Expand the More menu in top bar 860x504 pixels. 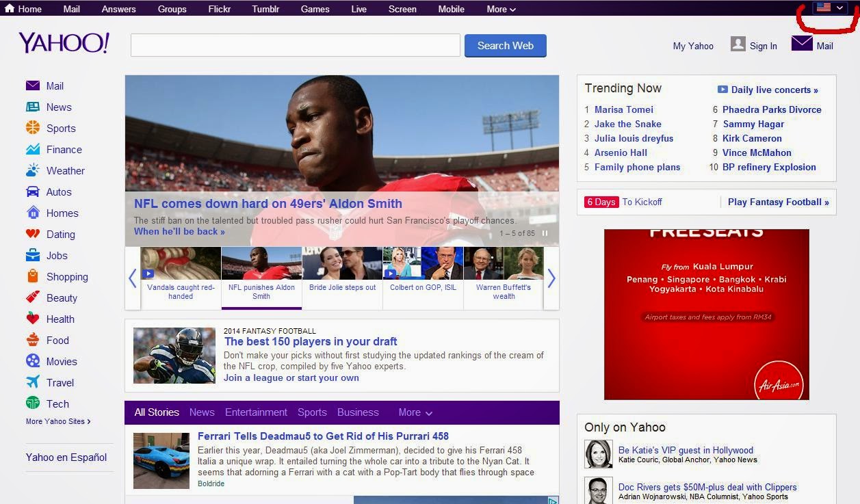click(x=501, y=9)
